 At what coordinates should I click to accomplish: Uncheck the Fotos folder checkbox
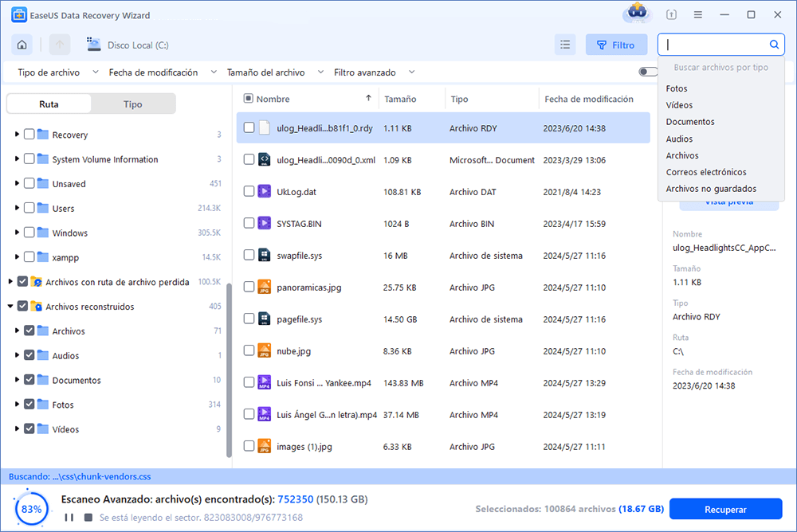29,404
